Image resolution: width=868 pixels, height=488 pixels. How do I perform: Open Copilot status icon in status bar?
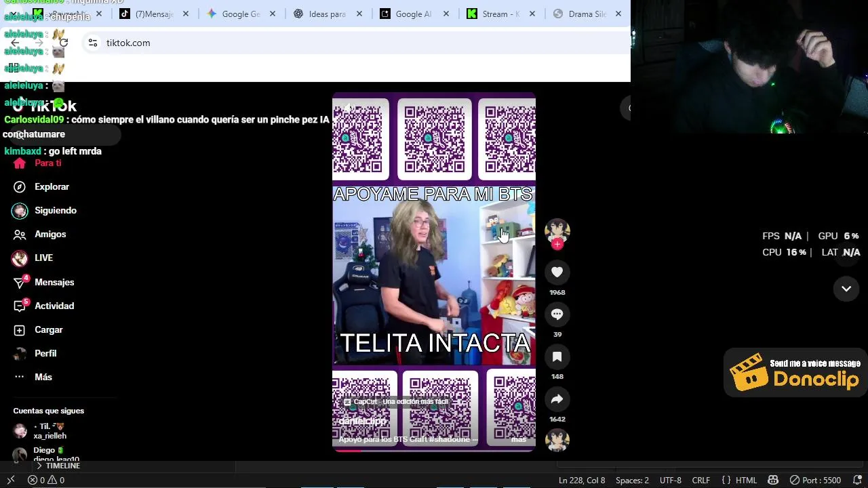[x=773, y=480]
